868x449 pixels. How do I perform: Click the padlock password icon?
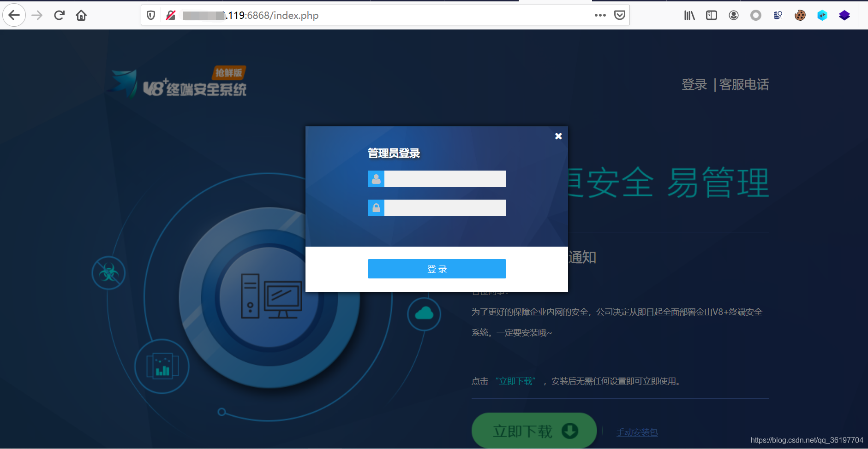pos(376,208)
